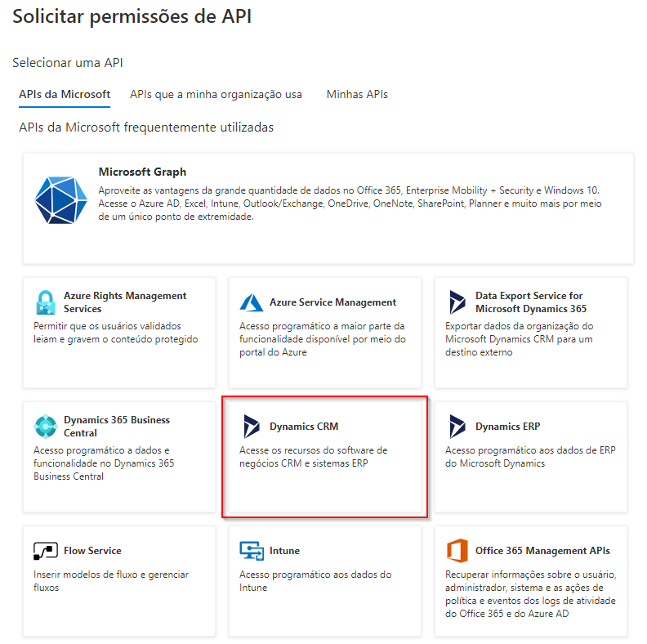
Task: Click the Azure Service Management triangle logo
Action: coord(252,302)
